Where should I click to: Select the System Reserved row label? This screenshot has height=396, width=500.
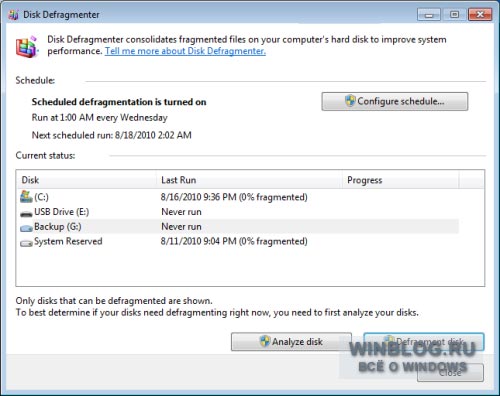tap(68, 241)
